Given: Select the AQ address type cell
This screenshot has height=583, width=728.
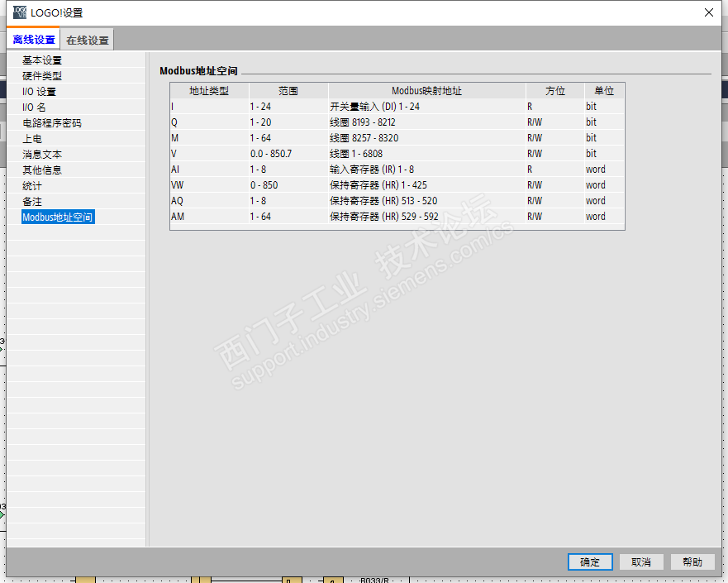Looking at the screenshot, I should [x=209, y=201].
